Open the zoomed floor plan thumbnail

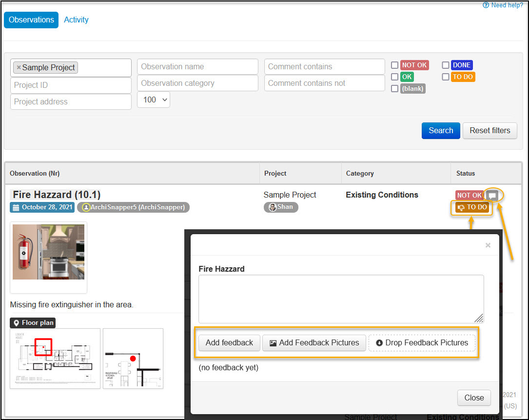coord(133,359)
